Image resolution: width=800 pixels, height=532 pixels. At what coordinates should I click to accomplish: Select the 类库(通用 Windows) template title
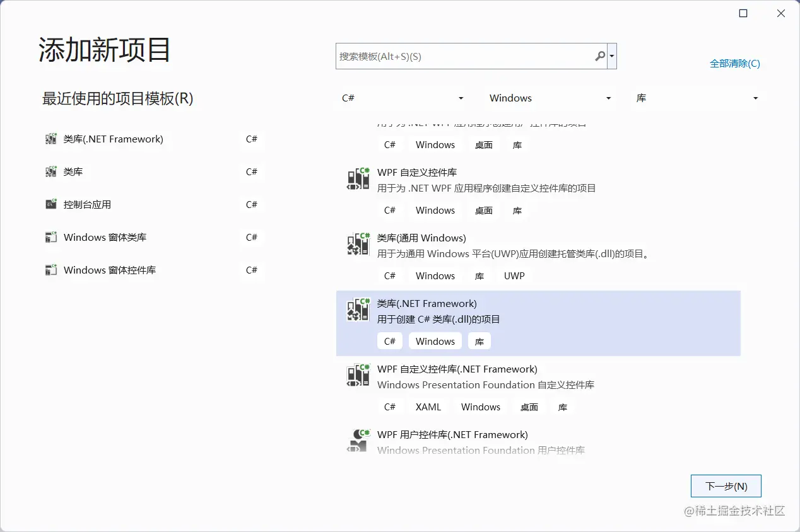(x=421, y=238)
